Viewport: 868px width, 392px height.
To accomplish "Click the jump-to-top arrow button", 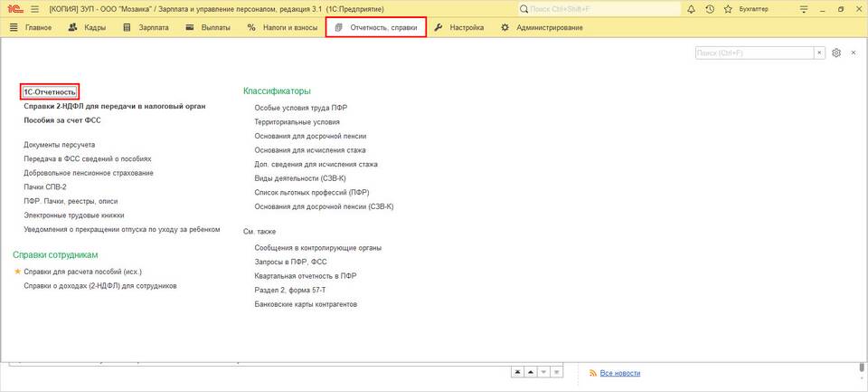I will click(517, 372).
